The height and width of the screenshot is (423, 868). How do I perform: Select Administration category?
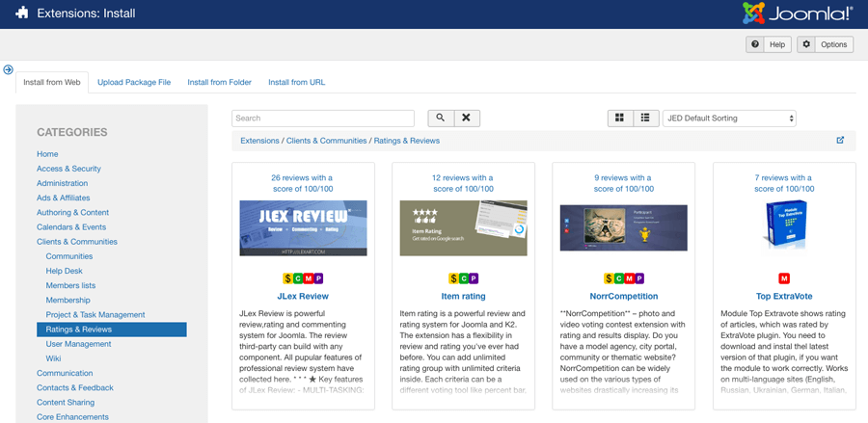point(62,183)
